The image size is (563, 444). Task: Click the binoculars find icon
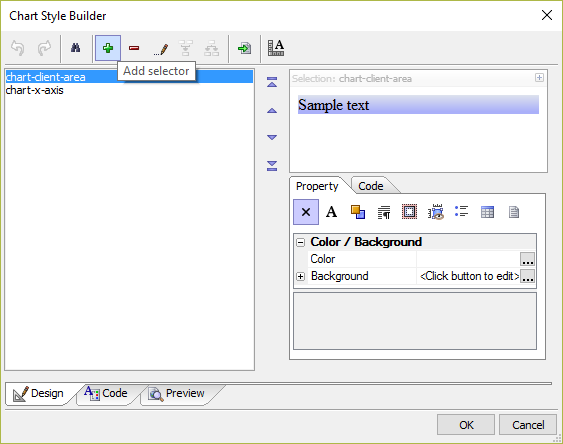point(75,48)
